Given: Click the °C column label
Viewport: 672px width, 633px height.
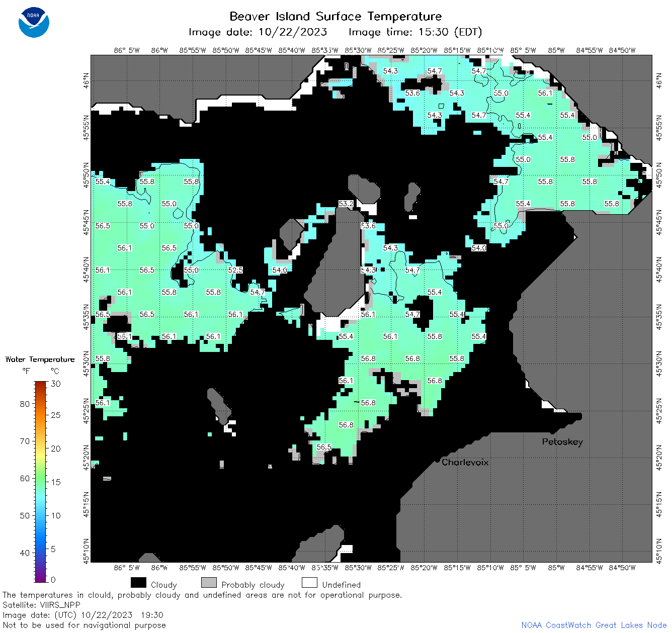Looking at the screenshot, I should (x=55, y=371).
